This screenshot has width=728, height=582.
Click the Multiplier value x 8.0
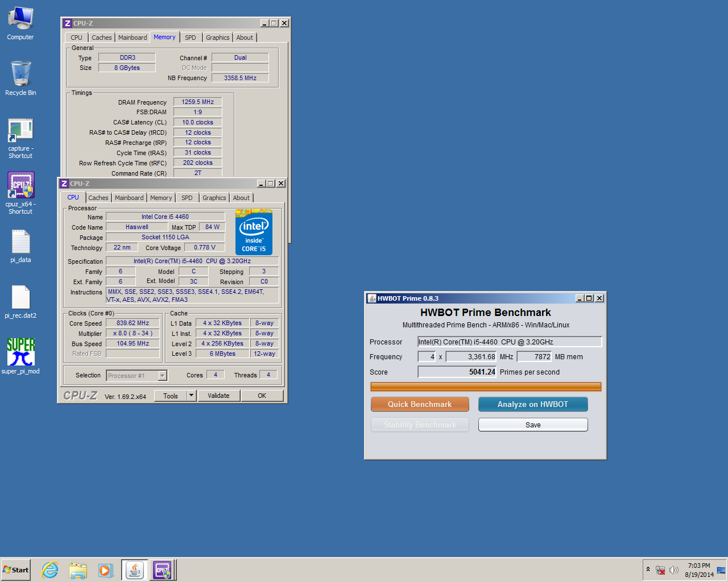point(133,333)
